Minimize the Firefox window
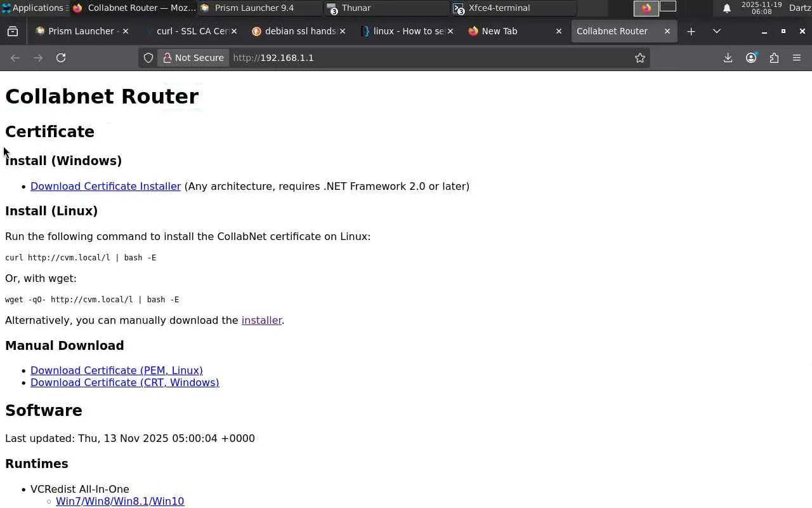 [764, 31]
